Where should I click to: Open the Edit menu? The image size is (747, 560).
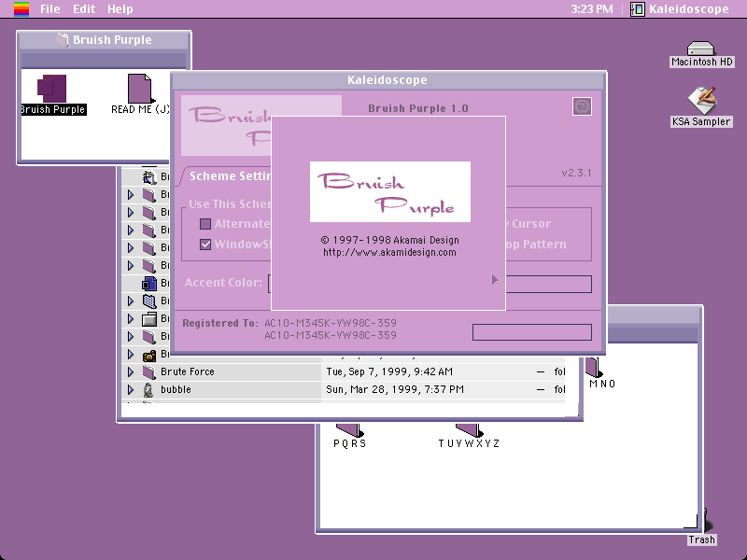click(x=84, y=9)
